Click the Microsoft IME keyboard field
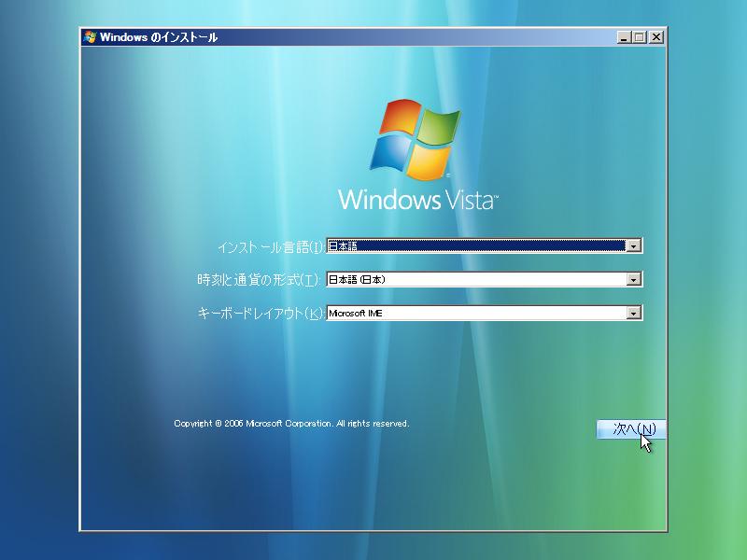747x560 pixels. pos(476,313)
